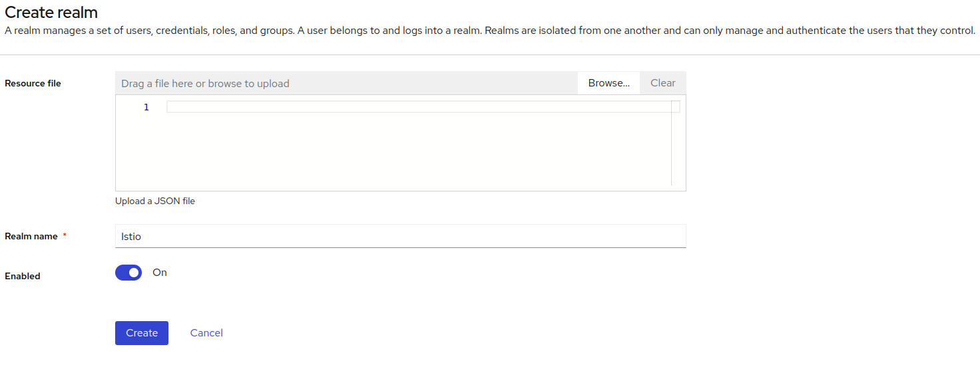Click the Resource file label
Screen dimensions: 980x369
click(33, 83)
